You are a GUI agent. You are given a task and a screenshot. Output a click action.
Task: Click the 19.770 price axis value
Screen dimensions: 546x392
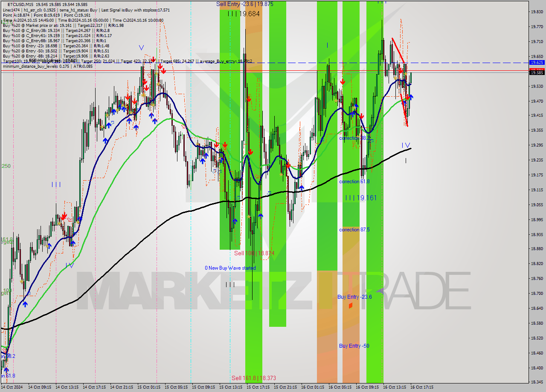[x=537, y=26]
